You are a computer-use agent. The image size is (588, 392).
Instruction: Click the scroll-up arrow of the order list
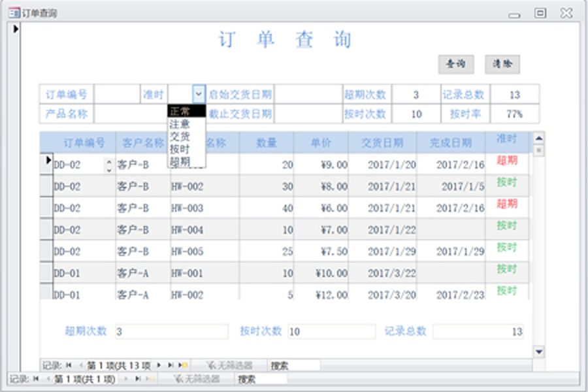pos(539,138)
